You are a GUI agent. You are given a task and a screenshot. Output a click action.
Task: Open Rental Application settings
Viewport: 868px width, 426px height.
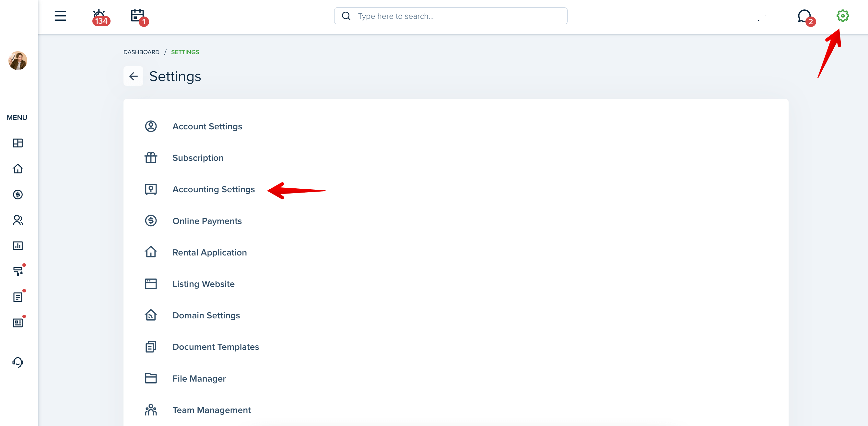pos(210,253)
